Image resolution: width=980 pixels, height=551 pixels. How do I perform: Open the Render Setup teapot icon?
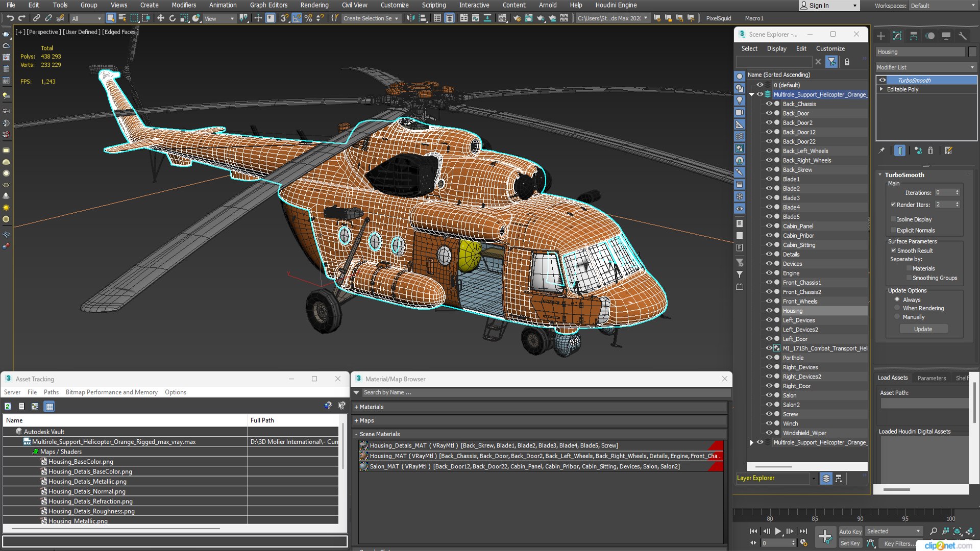(517, 18)
